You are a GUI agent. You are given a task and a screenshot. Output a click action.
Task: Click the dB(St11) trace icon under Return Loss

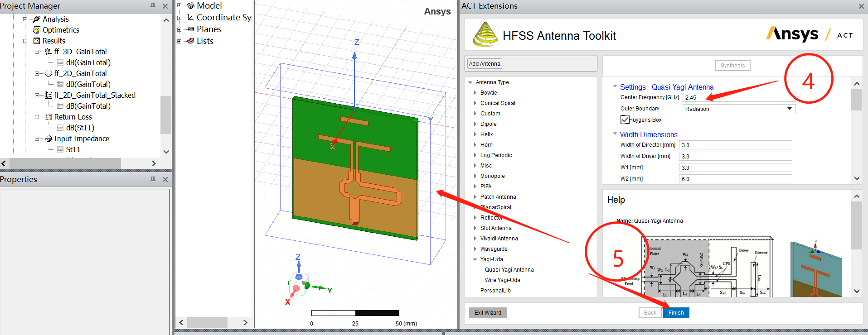[60, 128]
